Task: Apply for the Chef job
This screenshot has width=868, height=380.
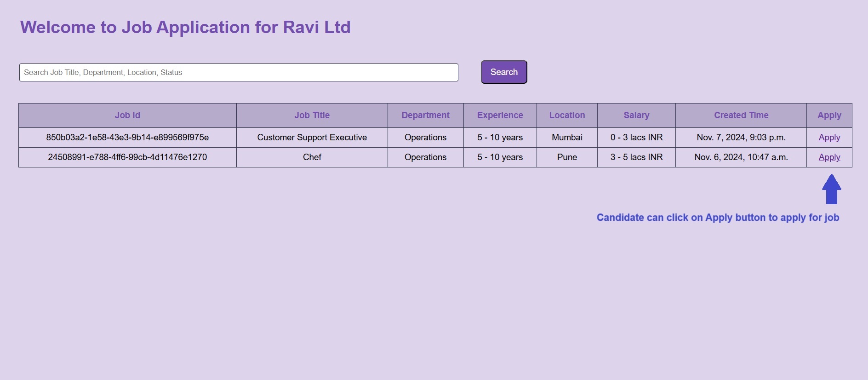Action: [x=829, y=157]
